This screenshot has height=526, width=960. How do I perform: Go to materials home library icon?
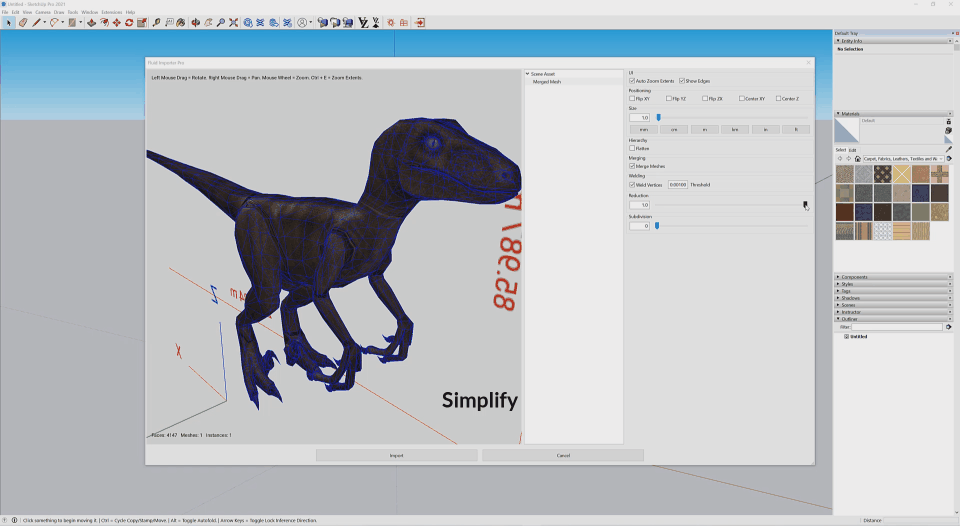click(x=858, y=159)
